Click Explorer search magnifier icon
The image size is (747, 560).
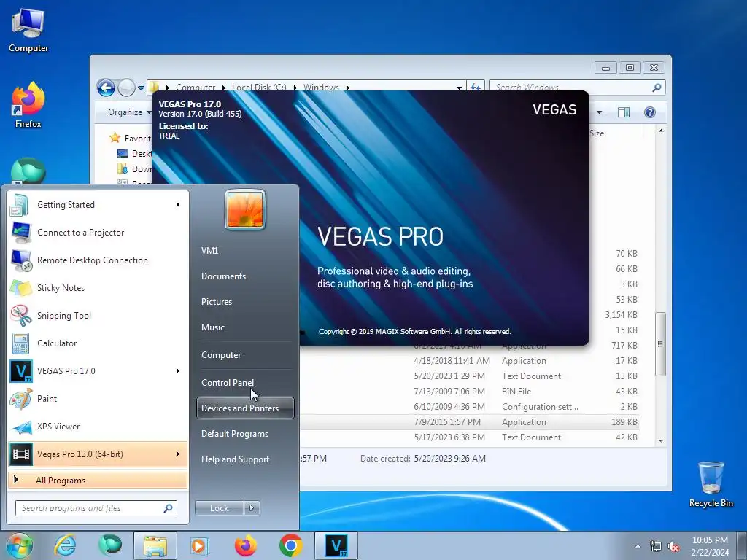[657, 87]
